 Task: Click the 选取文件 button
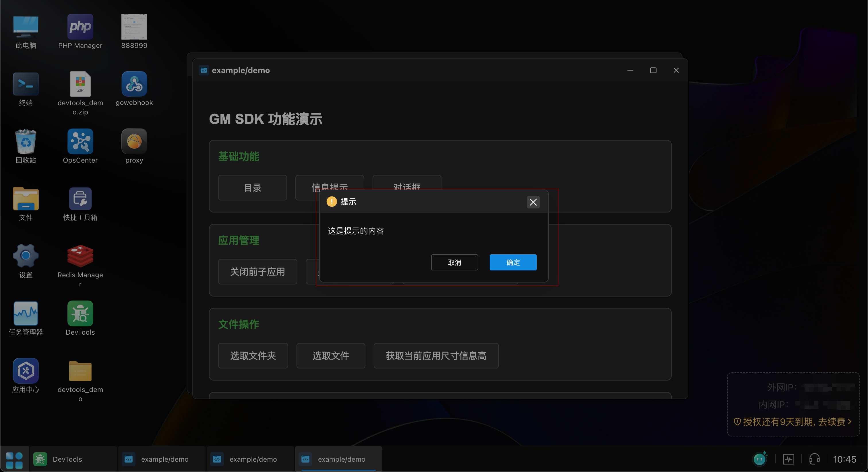click(x=331, y=356)
